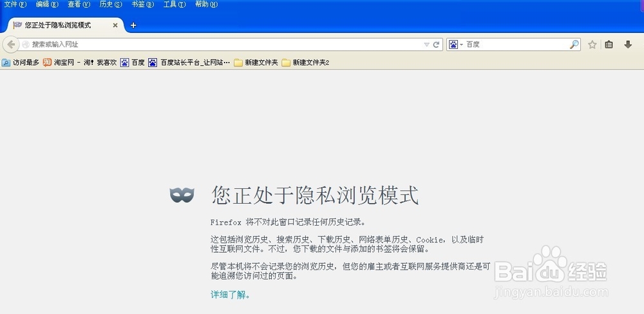Open 访问最多 bookmark folder

coord(21,63)
